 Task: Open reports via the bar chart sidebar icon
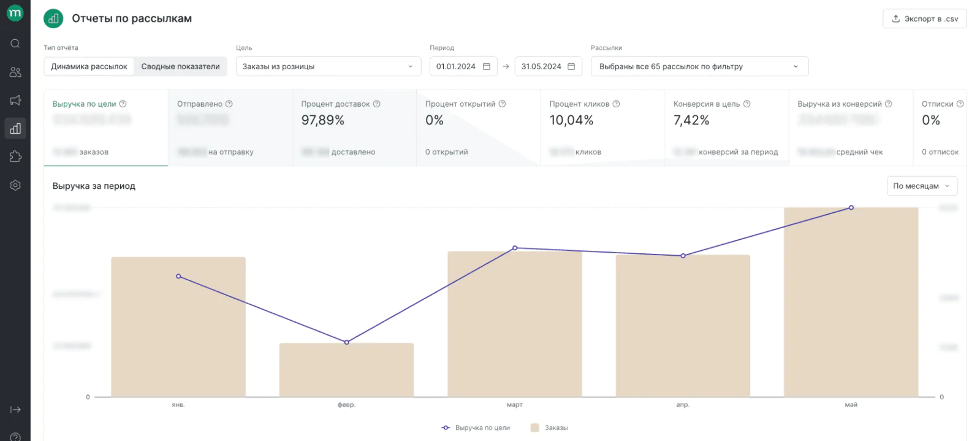point(15,128)
